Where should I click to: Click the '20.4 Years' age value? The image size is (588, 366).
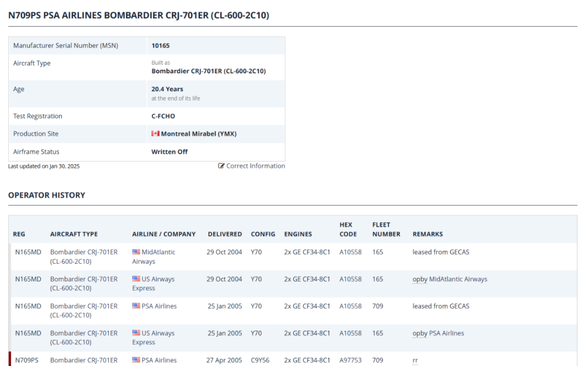pyautogui.click(x=167, y=89)
